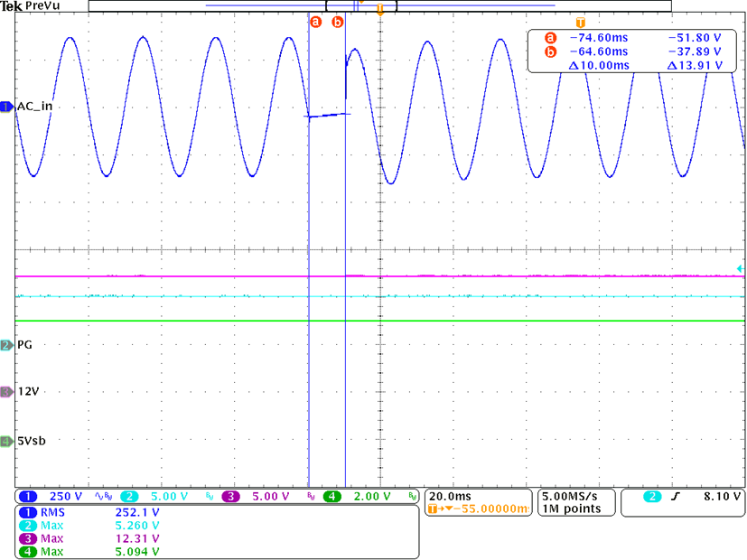Click the trigger source channel 2 badge
This screenshot has height=560, width=747.
(651, 497)
